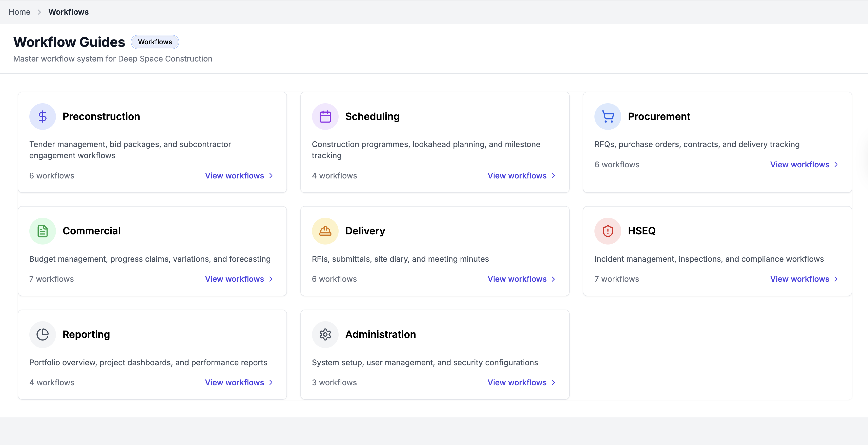
Task: Click the Delivery hard hat icon
Action: pos(325,231)
